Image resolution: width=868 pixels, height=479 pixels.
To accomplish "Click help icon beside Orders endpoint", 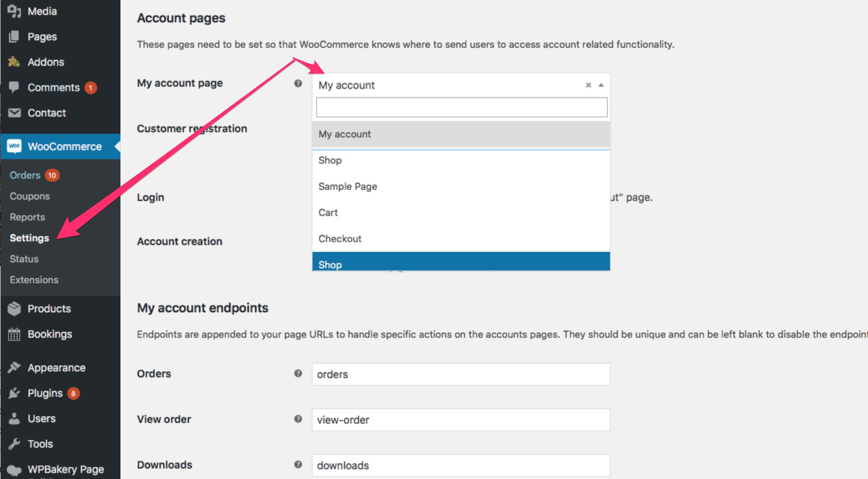I will click(x=298, y=373).
